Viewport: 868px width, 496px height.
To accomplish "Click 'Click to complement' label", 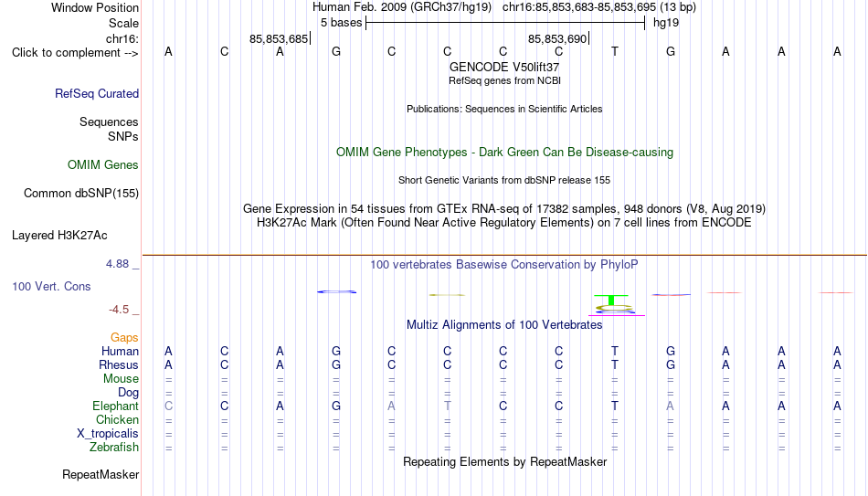I will (x=75, y=53).
